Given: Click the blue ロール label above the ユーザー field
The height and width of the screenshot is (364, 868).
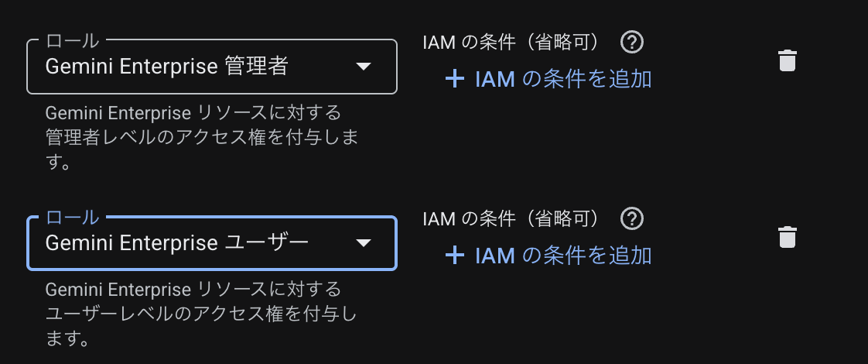Looking at the screenshot, I should tap(73, 217).
